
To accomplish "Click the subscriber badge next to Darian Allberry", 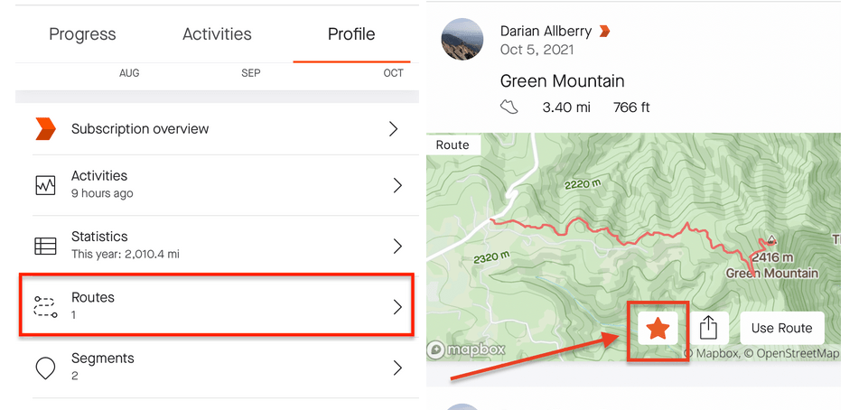I will (605, 32).
